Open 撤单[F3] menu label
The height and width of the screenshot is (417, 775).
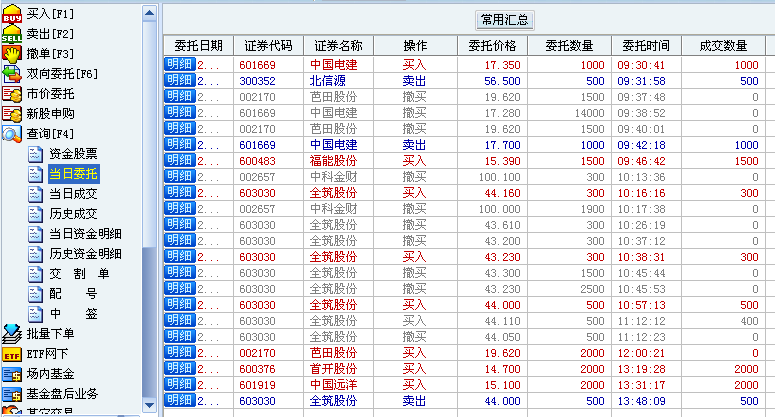[x=50, y=54]
